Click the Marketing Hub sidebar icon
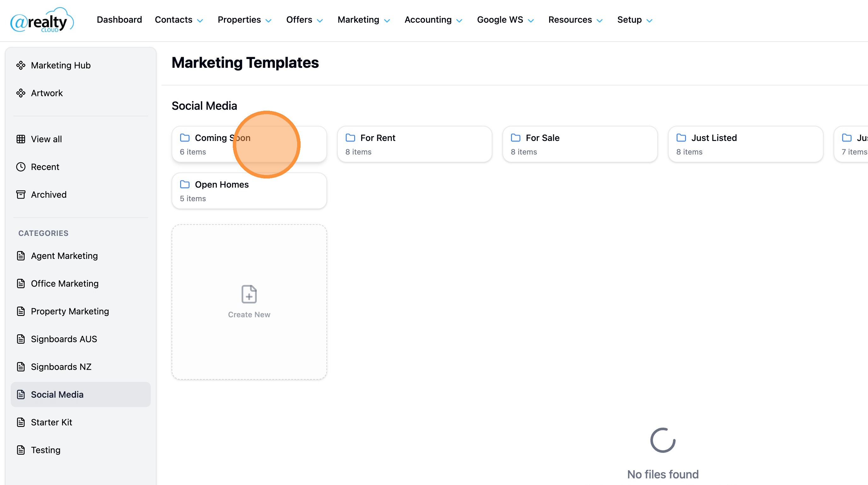Viewport: 868px width, 485px height. click(21, 65)
